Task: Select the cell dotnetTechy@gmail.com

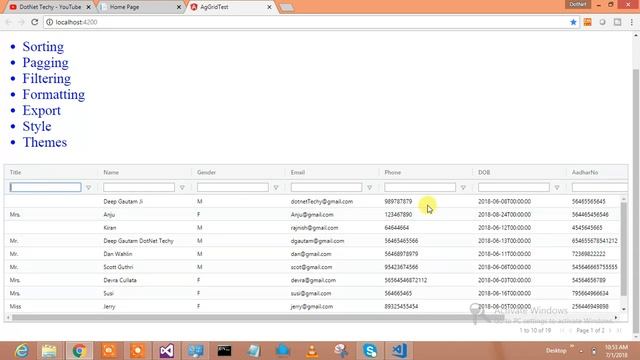Action: [322, 201]
